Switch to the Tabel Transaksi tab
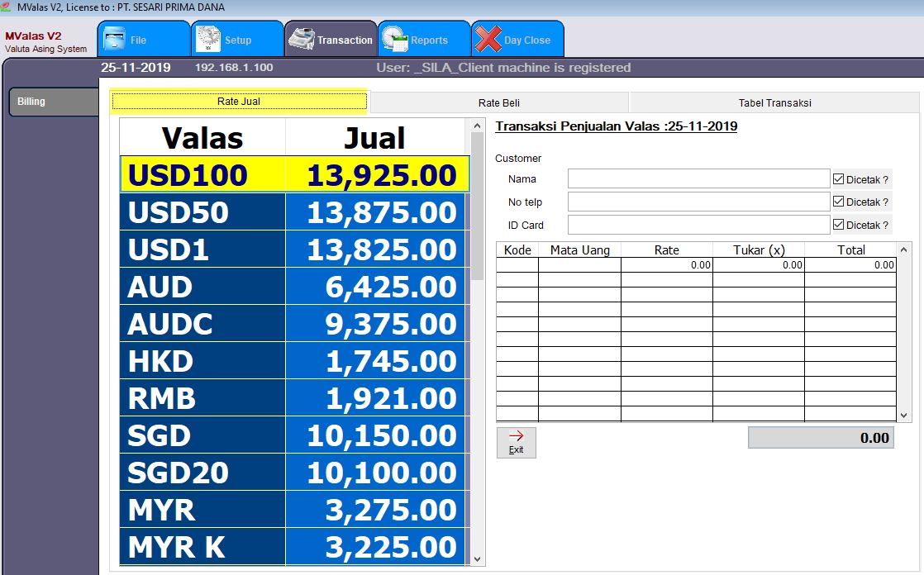This screenshot has width=924, height=575. 774,102
